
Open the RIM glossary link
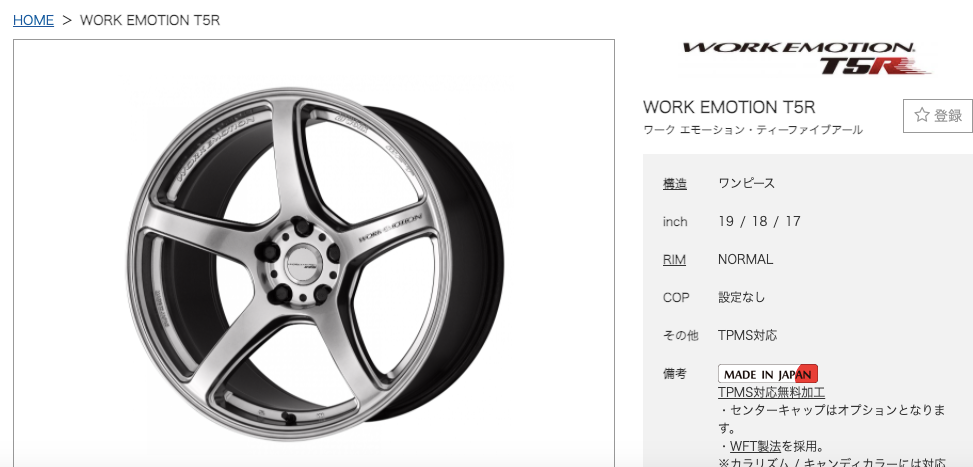pyautogui.click(x=674, y=259)
